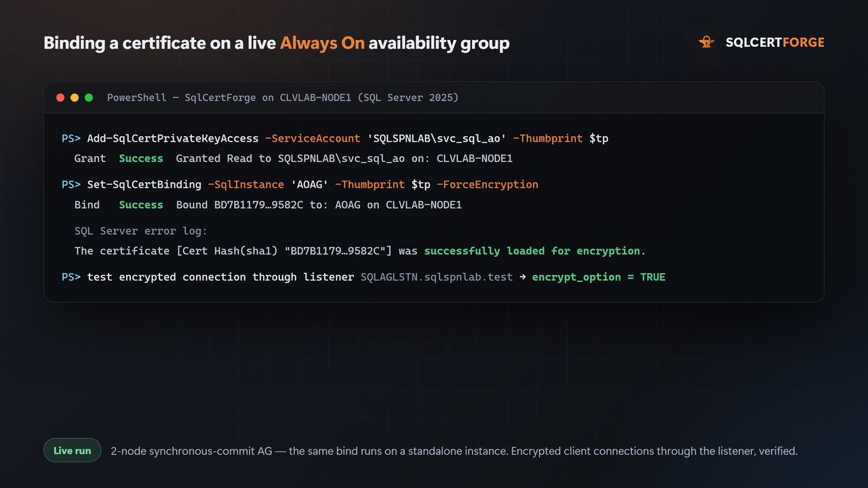Image resolution: width=868 pixels, height=488 pixels.
Task: Click the terminal title 'PowerShell — SqlCertForge on CLVLAB-NODE1'
Action: pyautogui.click(x=231, y=98)
